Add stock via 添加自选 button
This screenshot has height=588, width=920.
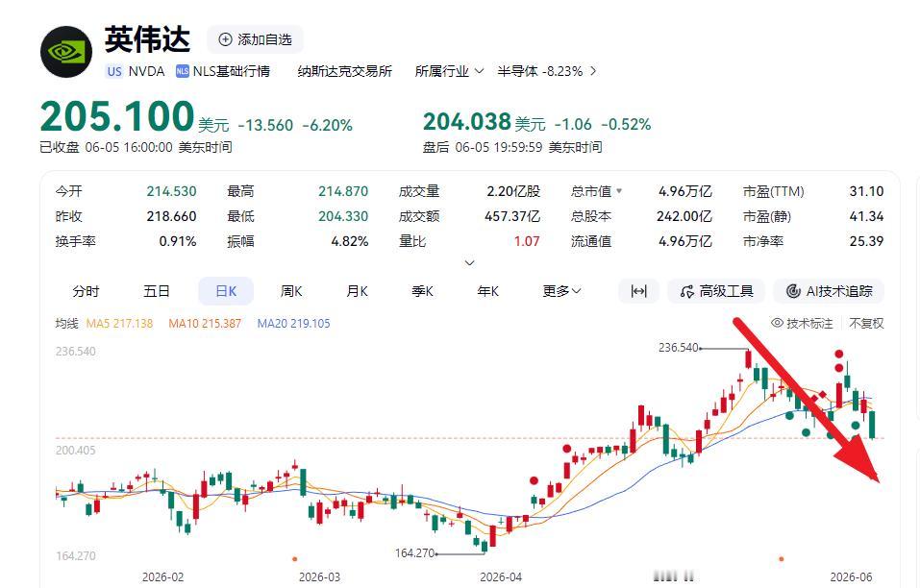point(255,39)
